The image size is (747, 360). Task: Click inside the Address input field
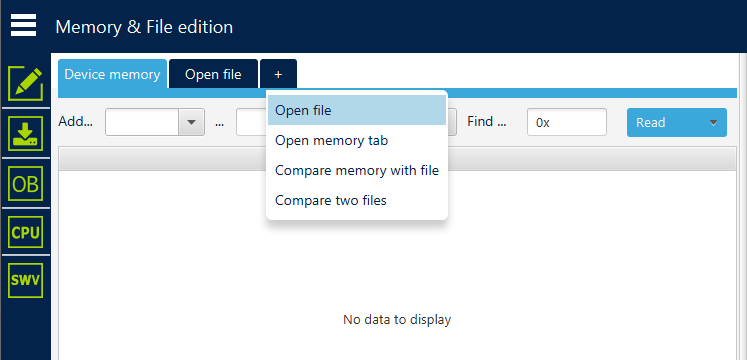pos(142,122)
